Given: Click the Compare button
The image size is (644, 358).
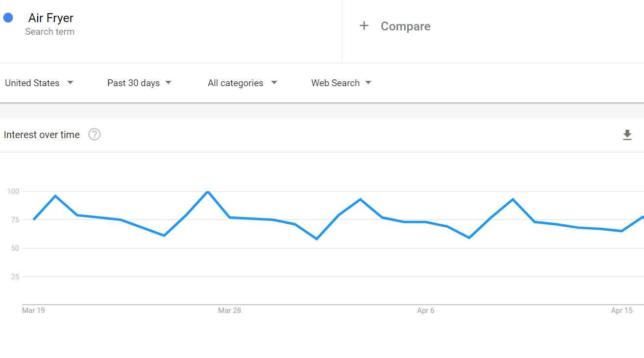Looking at the screenshot, I should click(405, 26).
